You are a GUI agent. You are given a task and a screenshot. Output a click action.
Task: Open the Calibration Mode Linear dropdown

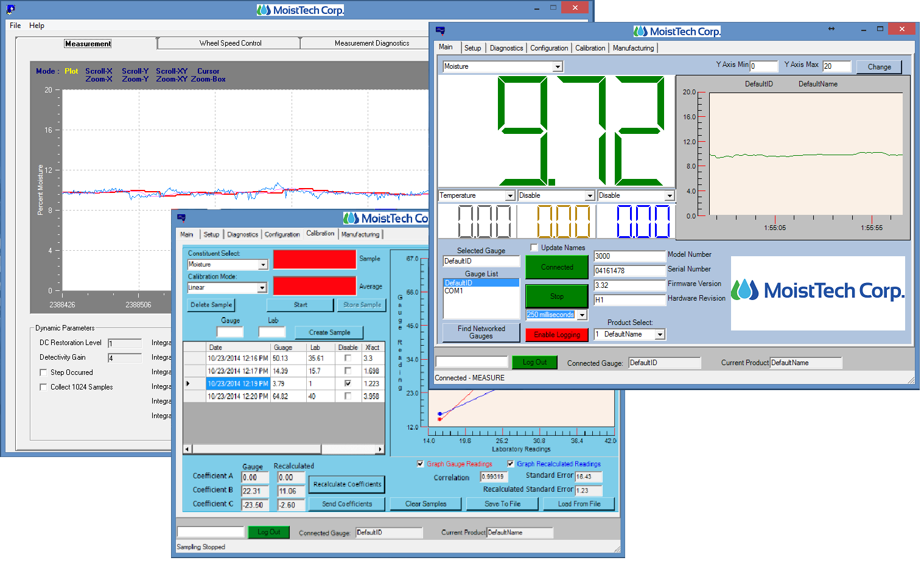(x=262, y=287)
